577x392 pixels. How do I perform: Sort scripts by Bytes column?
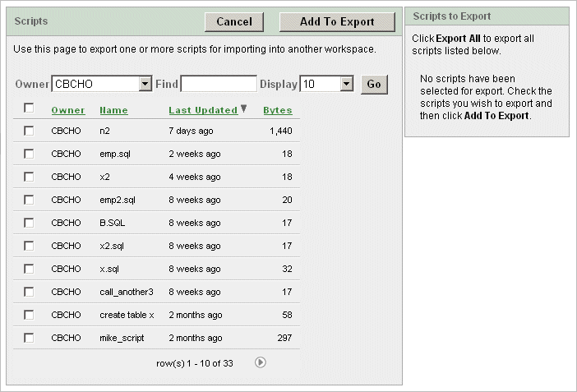pyautogui.click(x=277, y=110)
